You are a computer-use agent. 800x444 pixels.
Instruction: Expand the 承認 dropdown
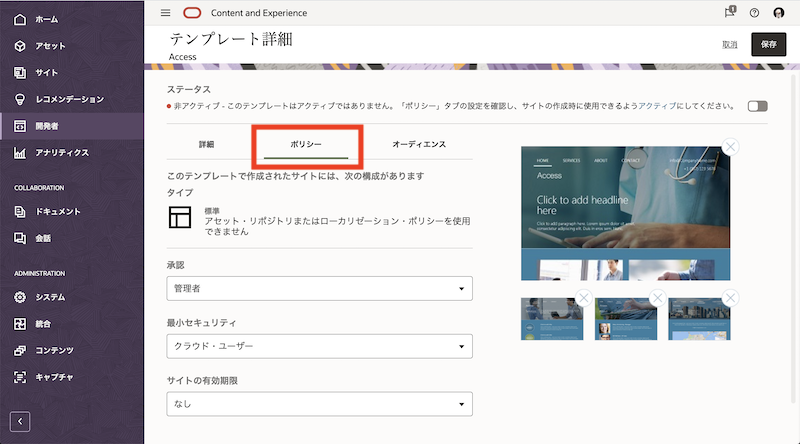coord(319,289)
